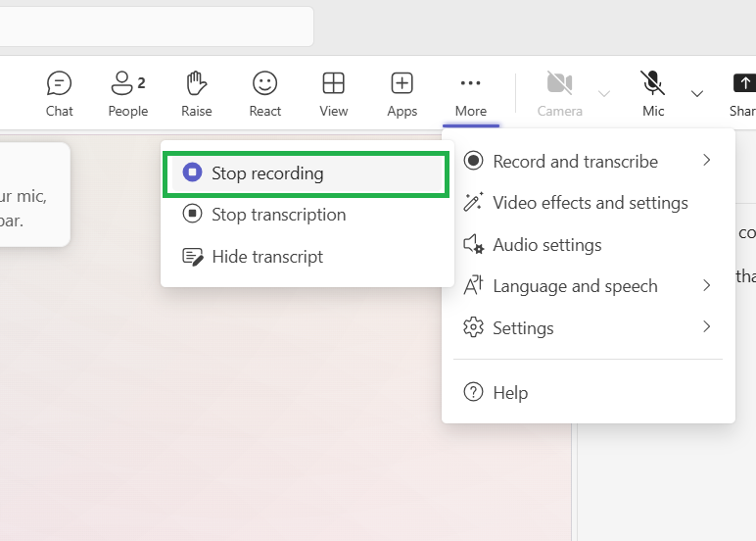Viewport: 756px width, 541px height.
Task: Unmute the Mic
Action: tap(653, 94)
